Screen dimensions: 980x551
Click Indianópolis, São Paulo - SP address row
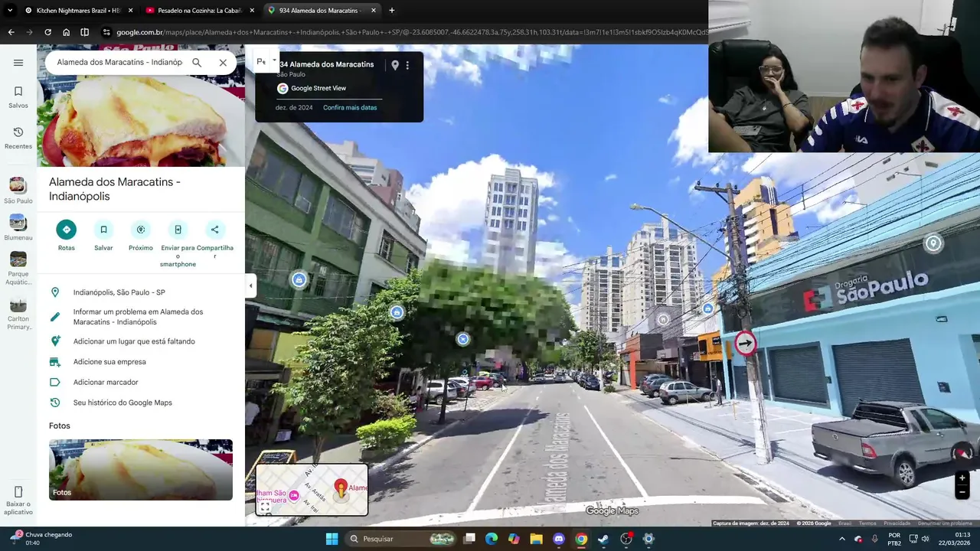(141, 292)
